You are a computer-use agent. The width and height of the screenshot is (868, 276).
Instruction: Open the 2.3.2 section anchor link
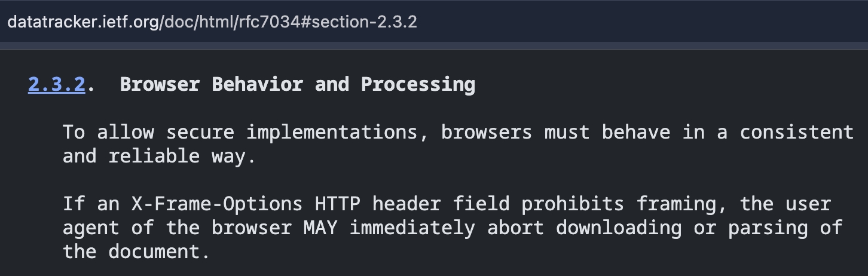(57, 84)
